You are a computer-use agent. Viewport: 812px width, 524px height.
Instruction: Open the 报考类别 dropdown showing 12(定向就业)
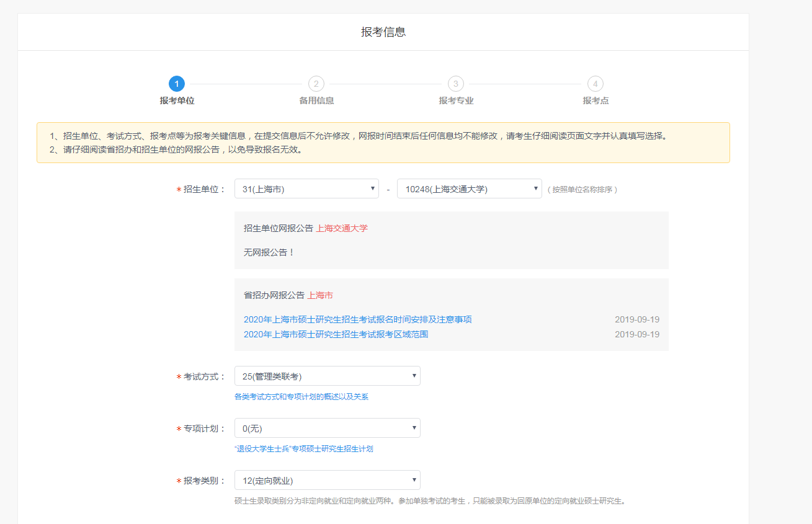[328, 480]
